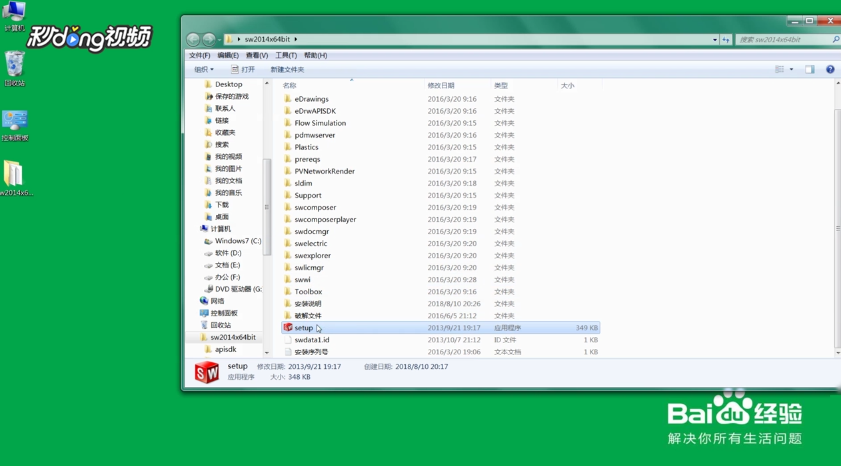Click the Windows7 (C:) drive icon
Viewport: 841px width, 466px height.
[x=208, y=241]
